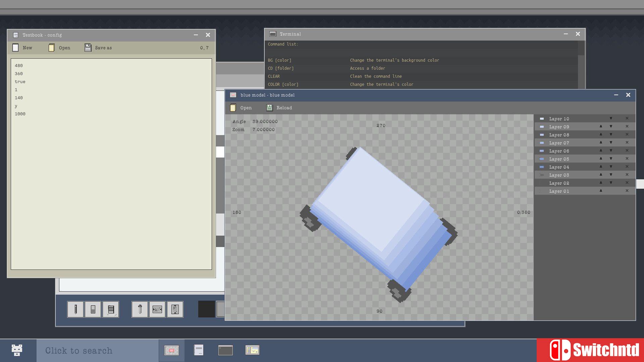Click the COLOR [color] command in Terminal
644x362 pixels.
click(x=283, y=84)
